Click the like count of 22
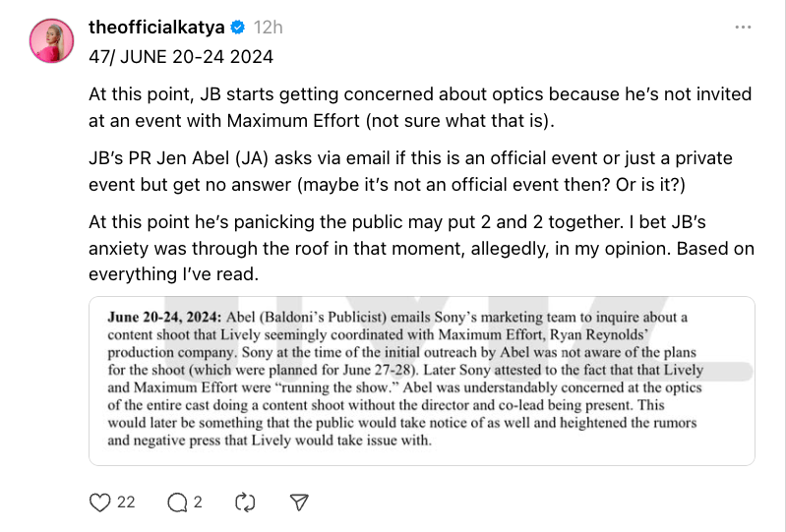 [x=126, y=502]
